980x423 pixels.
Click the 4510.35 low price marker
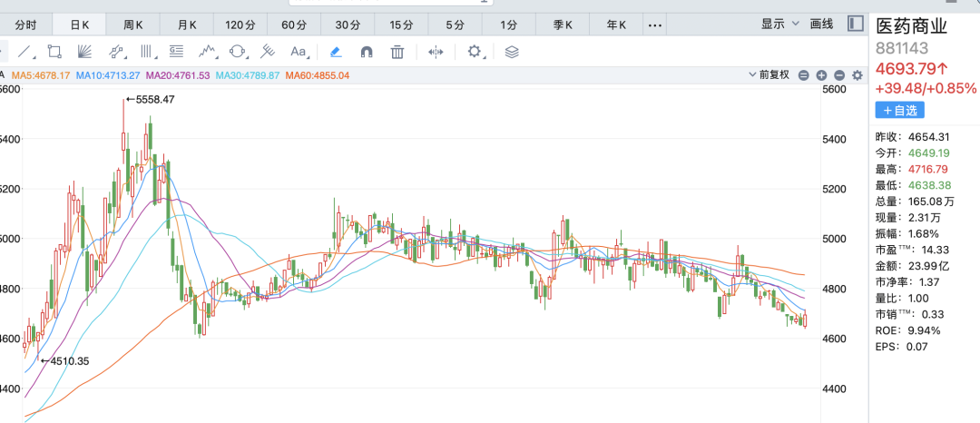coord(65,360)
